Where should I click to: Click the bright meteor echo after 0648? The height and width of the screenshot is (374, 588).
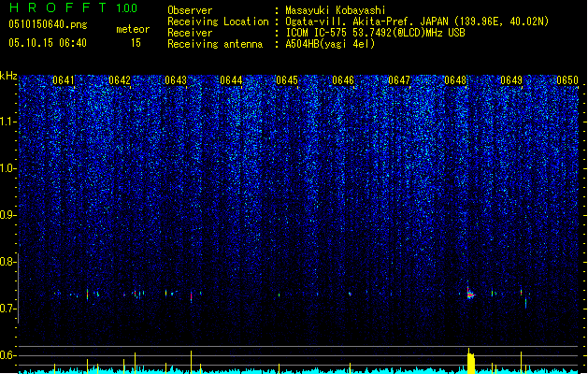[x=470, y=294]
